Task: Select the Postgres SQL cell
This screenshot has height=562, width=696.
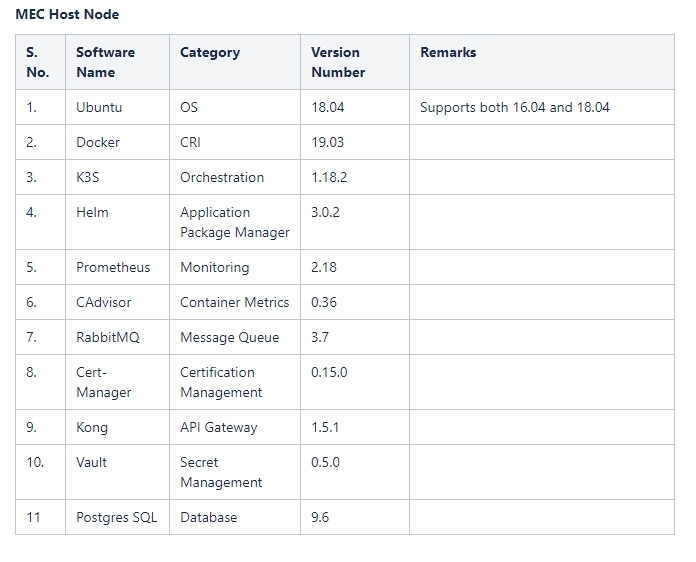Action: (117, 518)
